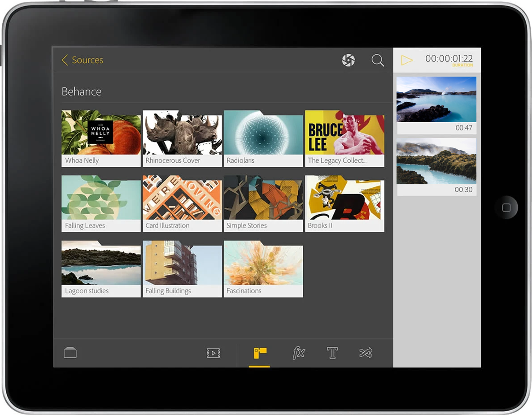The image size is (532, 415).
Task: Open the Whoa Nelly folder
Action: [101, 138]
